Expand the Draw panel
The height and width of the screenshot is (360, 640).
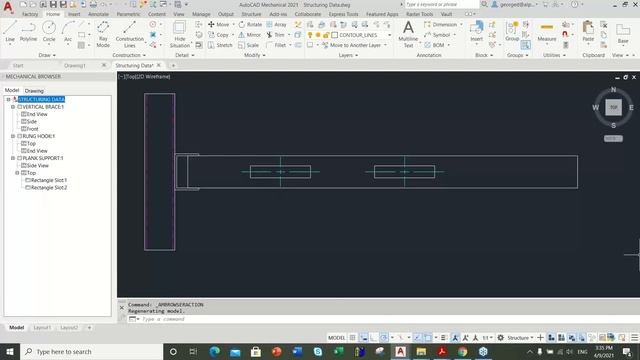(47, 55)
